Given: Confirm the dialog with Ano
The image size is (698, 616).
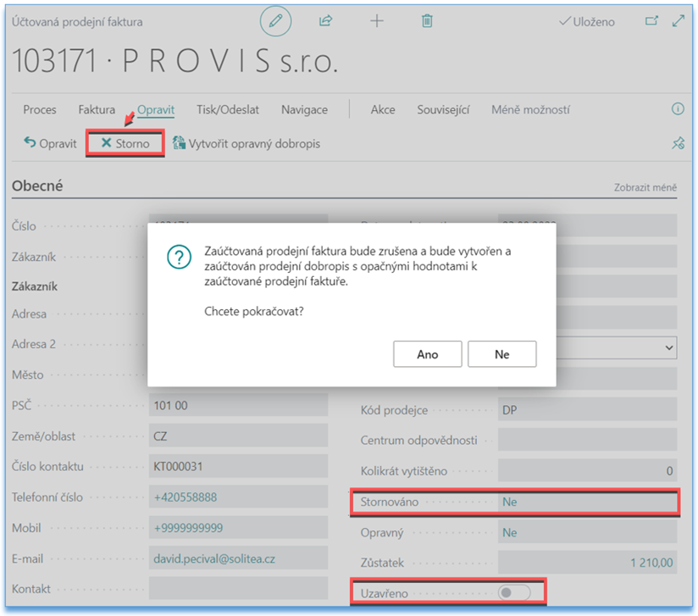Looking at the screenshot, I should point(427,354).
